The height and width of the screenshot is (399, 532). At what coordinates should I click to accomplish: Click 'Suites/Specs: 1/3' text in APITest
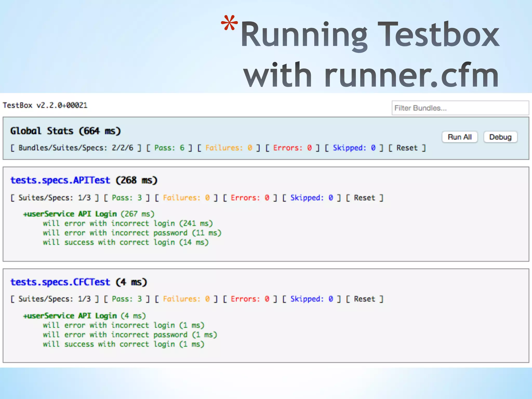55,198
